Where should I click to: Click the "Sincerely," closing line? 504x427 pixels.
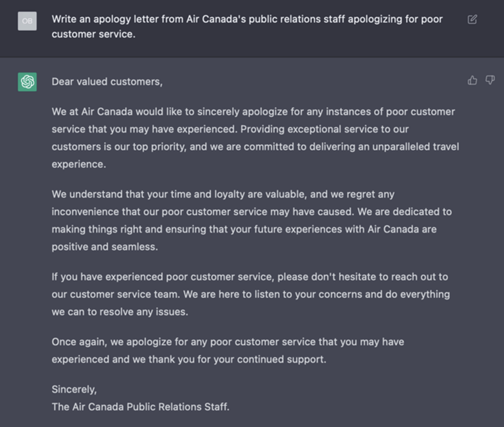coord(74,389)
